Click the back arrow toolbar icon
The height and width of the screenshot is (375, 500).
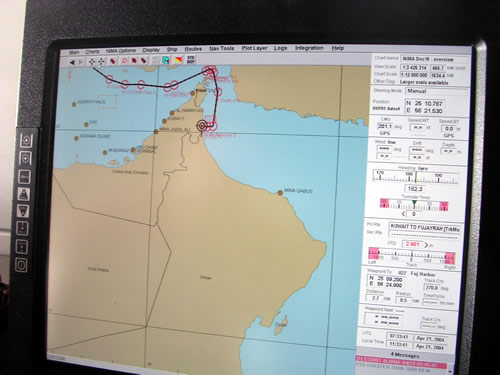point(72,62)
